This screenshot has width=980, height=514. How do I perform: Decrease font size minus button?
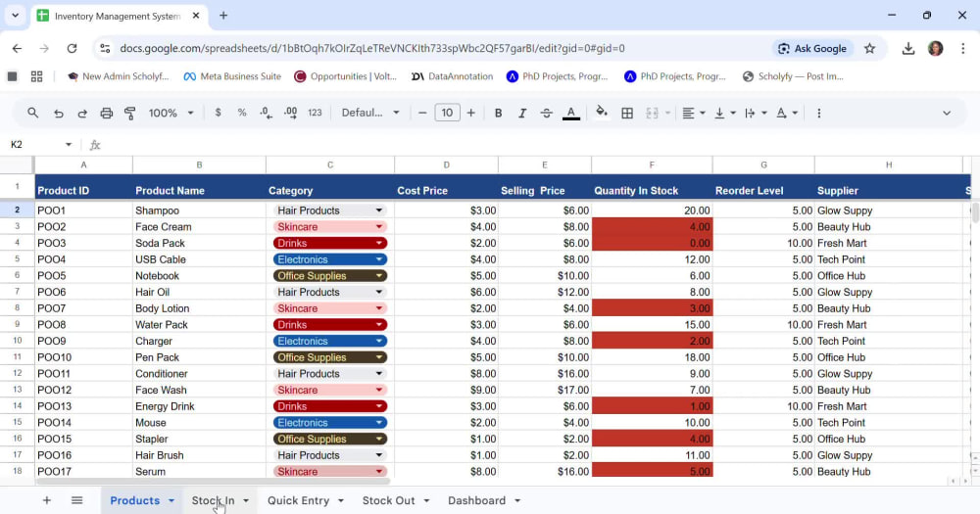coord(422,113)
